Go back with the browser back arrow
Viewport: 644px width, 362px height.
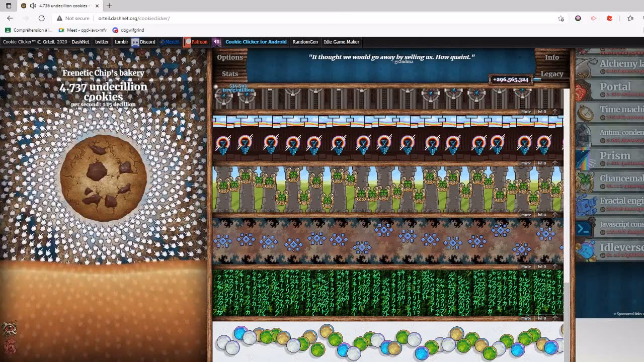(10, 18)
